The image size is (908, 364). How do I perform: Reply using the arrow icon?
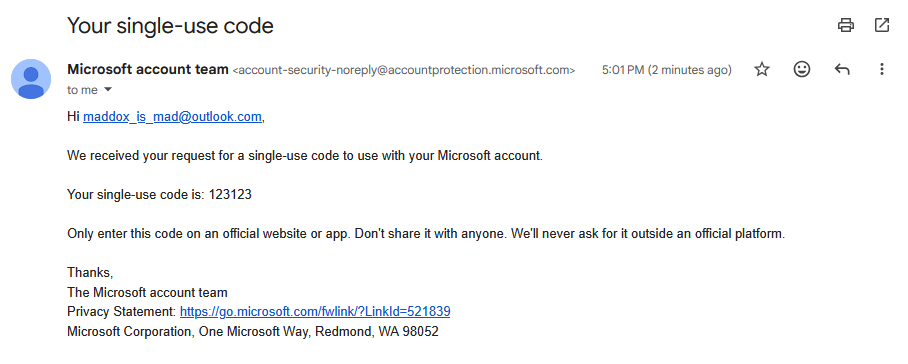(842, 70)
